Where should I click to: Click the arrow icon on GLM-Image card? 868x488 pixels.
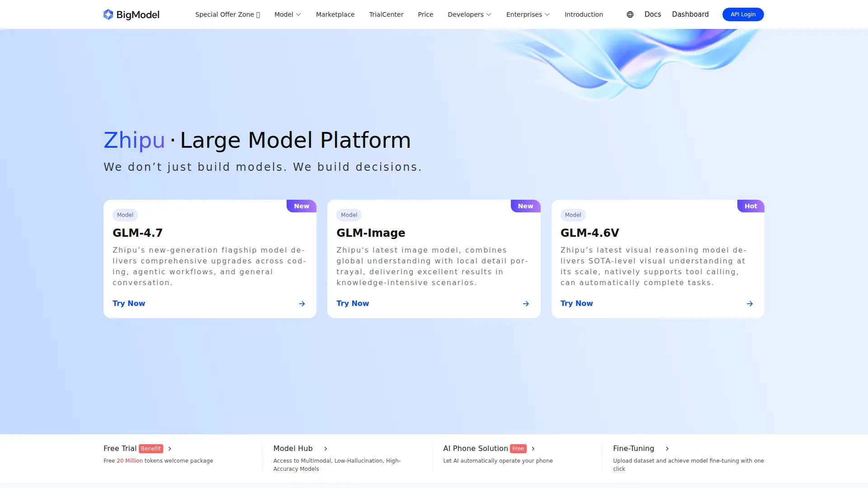[x=526, y=304]
